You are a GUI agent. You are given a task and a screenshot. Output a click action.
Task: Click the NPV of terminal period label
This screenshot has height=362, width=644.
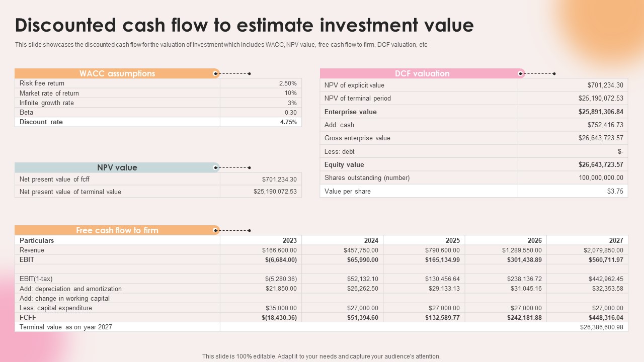(358, 98)
